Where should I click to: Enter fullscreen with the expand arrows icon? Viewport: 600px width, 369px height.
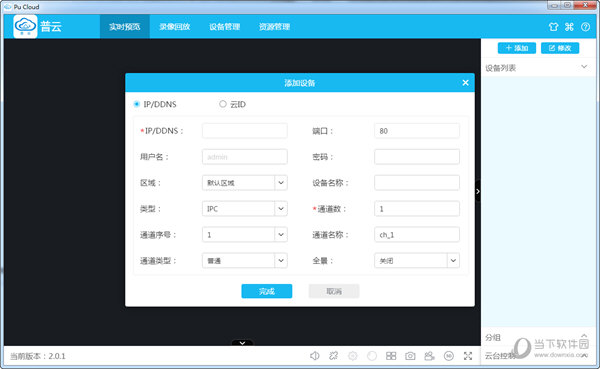coord(468,356)
